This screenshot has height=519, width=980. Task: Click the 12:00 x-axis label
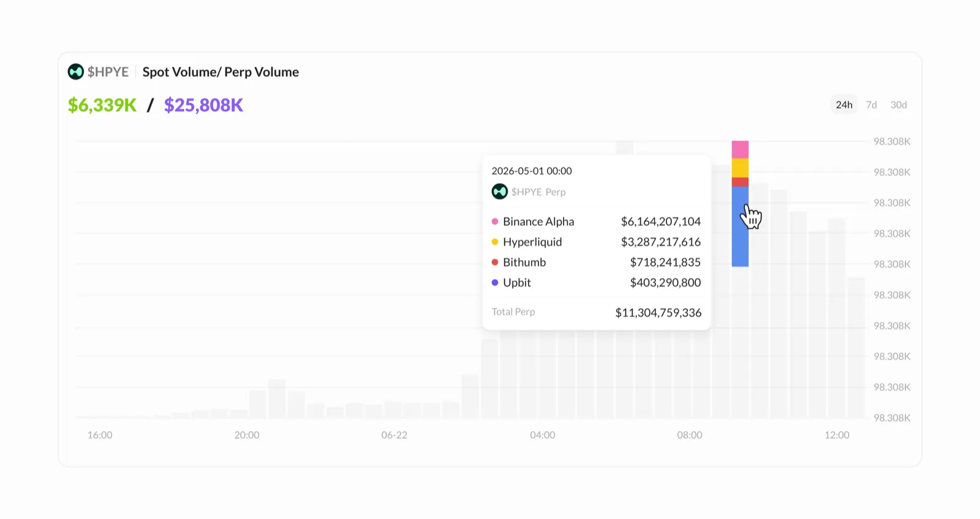pos(837,435)
